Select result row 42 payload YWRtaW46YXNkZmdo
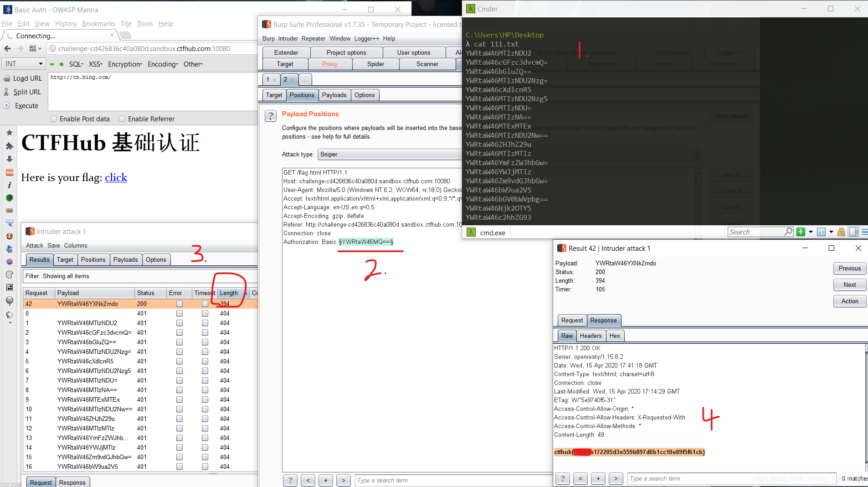The image size is (868, 487). (140, 304)
